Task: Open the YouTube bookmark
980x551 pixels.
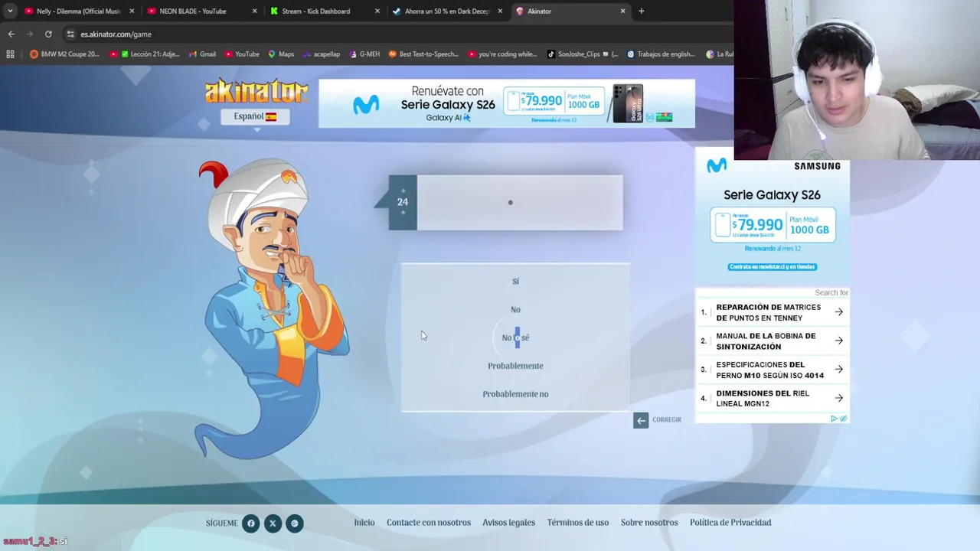Action: point(242,54)
